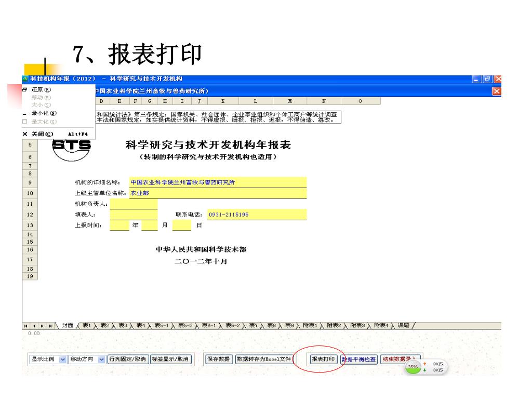Select sheet tab 表6-1
The height and width of the screenshot is (399, 532).
coord(209,325)
